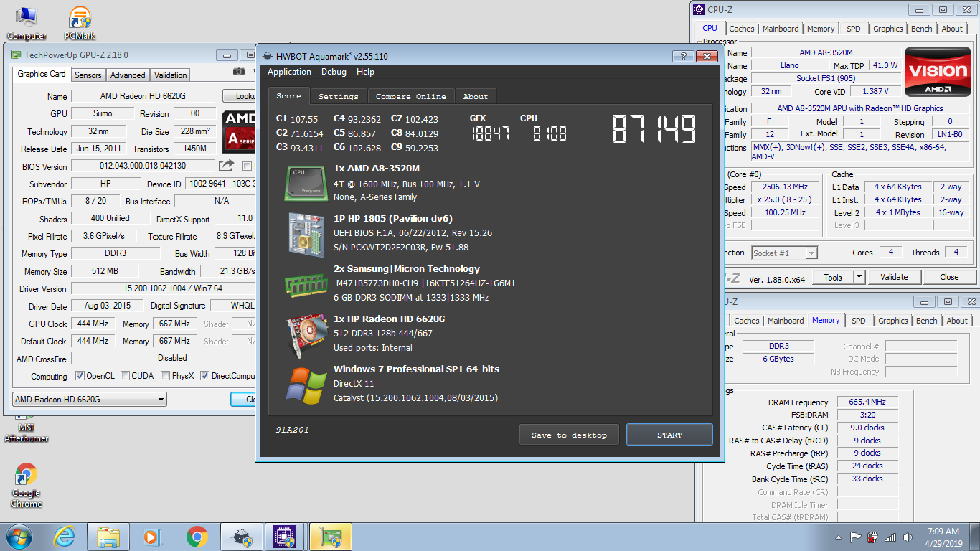Switch to Sensors tab in GPU-Z
Image resolution: width=980 pixels, height=551 pixels.
(x=88, y=75)
